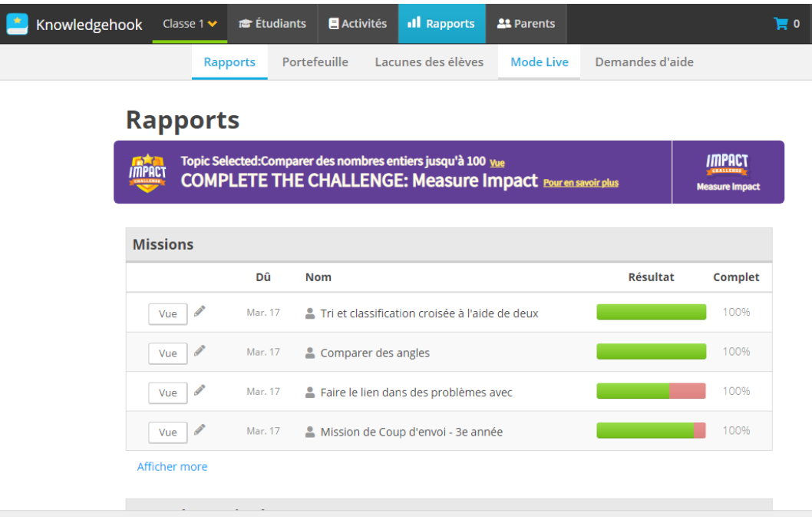
Task: Switch to Mode Live tab
Action: (539, 62)
